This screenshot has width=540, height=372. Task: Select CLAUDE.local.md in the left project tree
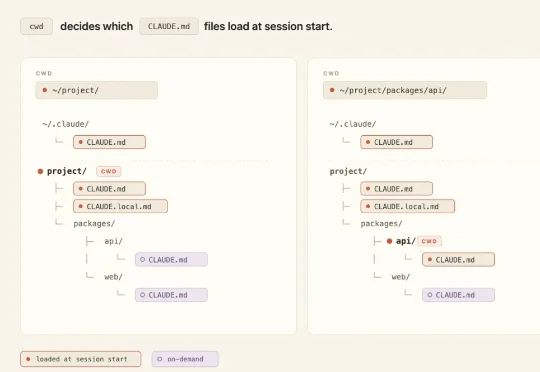[x=120, y=206]
